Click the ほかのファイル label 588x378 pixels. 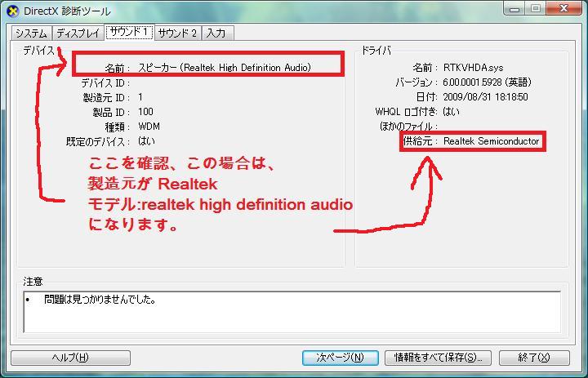pyautogui.click(x=408, y=127)
